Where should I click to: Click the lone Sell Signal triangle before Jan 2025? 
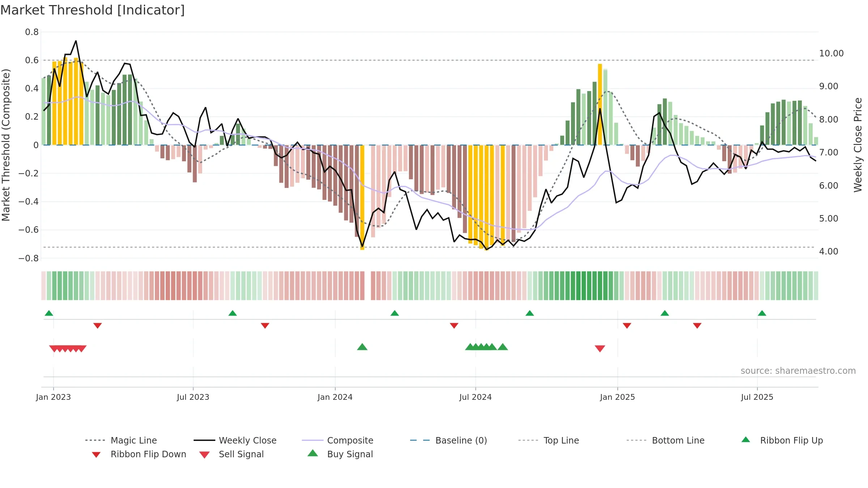[x=600, y=348]
